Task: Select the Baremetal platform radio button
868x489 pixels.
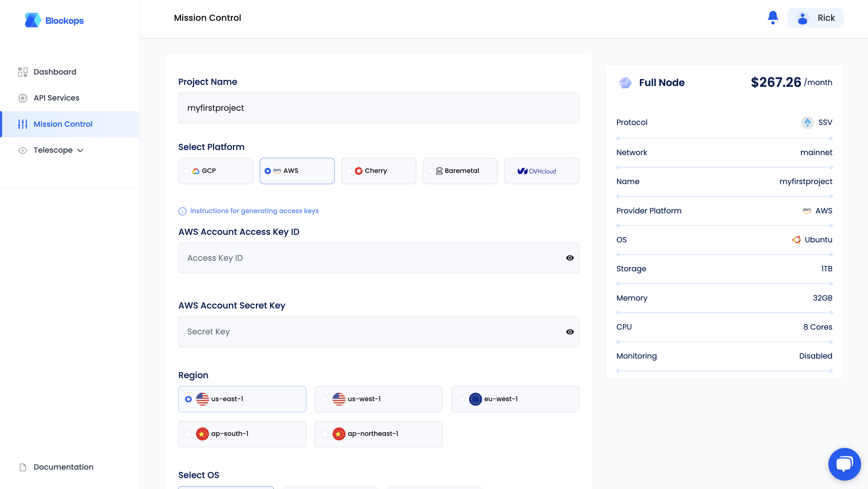Action: pos(431,171)
